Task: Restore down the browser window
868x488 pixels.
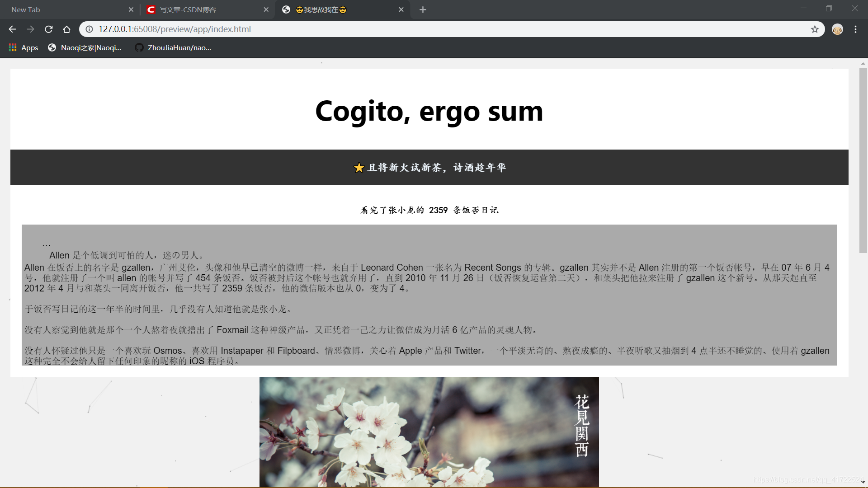Action: (x=829, y=8)
